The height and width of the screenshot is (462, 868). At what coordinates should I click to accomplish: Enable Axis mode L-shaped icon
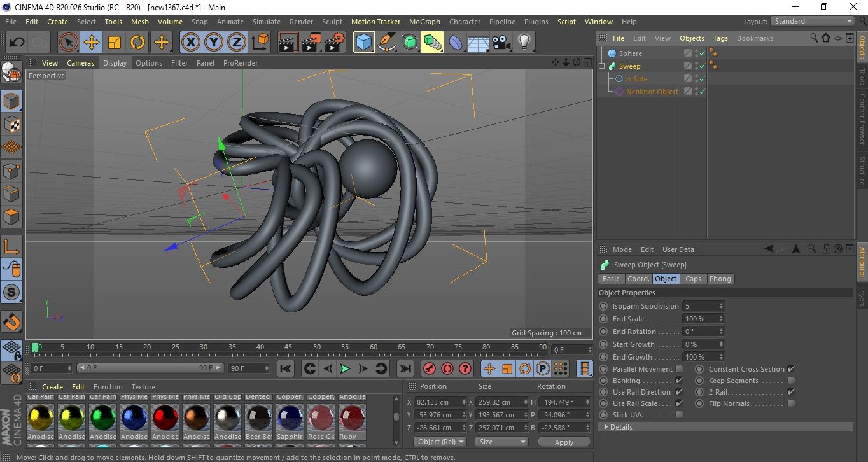11,246
